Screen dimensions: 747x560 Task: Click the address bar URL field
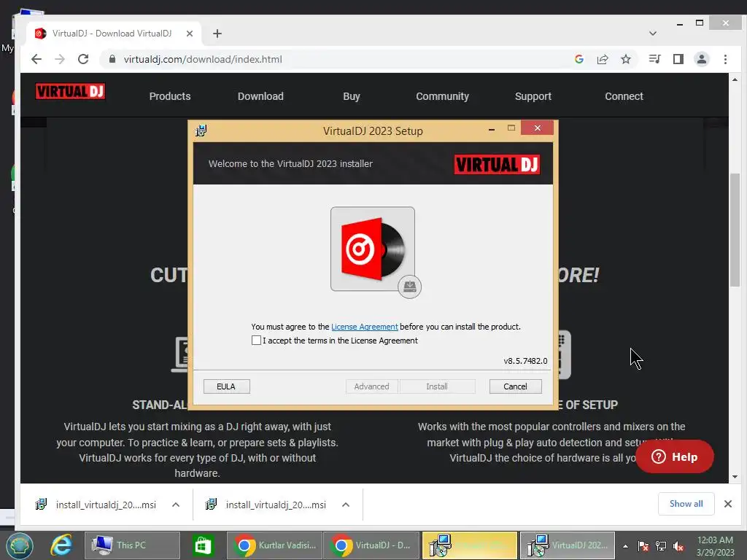[333, 59]
